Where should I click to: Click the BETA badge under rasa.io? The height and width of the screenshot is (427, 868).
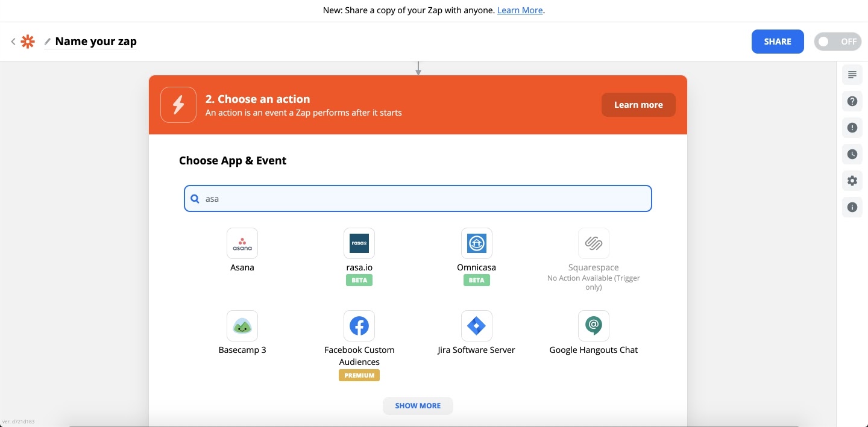(x=359, y=280)
